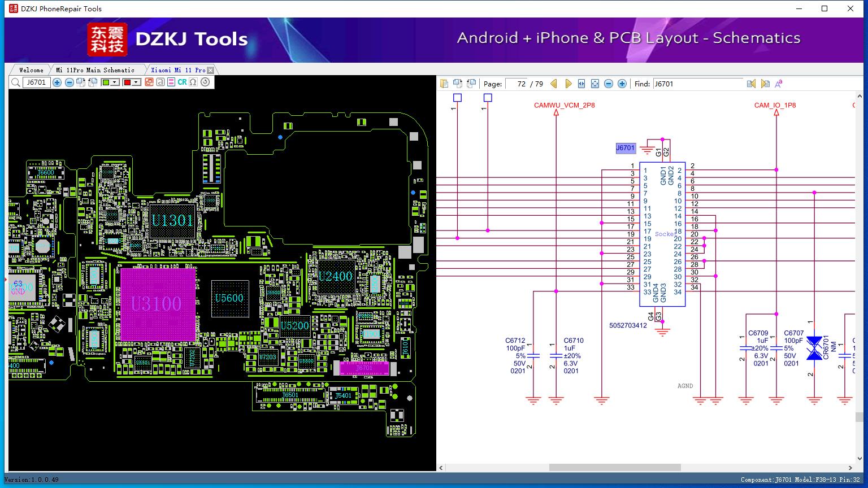Click the horizontal scrollbar left arrow
This screenshot has width=868, height=488.
pyautogui.click(x=442, y=468)
